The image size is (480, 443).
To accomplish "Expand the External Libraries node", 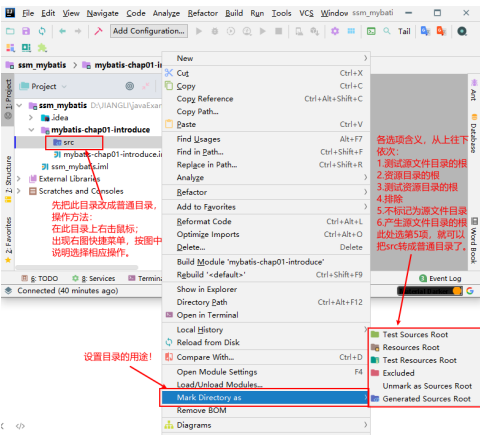I will click(19, 179).
